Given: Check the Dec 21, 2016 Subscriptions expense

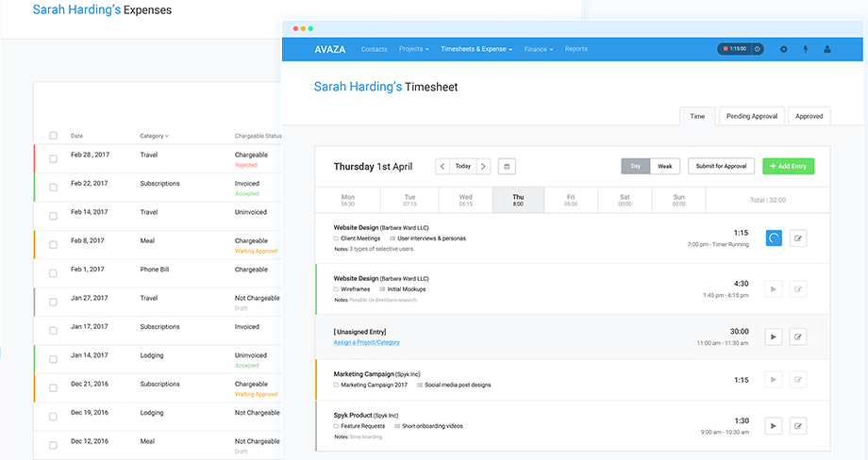Looking at the screenshot, I should coord(53,388).
